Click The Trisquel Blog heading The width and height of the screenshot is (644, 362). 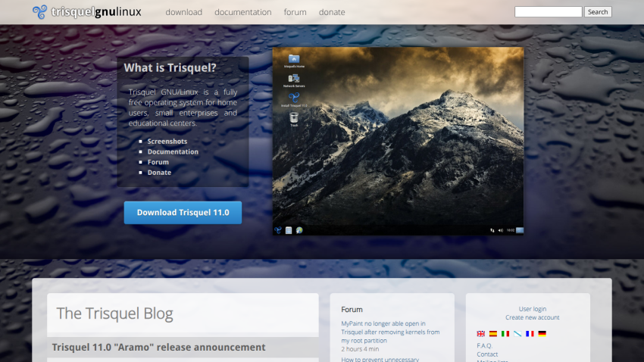point(114,314)
